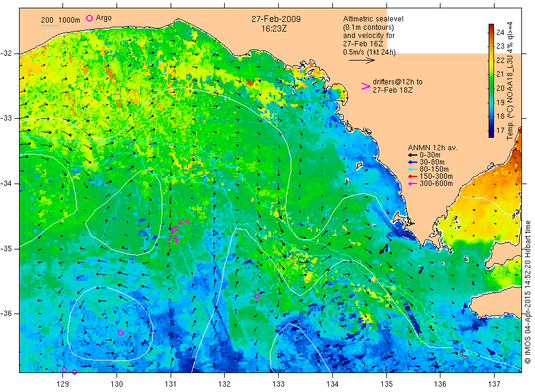Click the magenta drifters symbol in the legend

pos(366,86)
